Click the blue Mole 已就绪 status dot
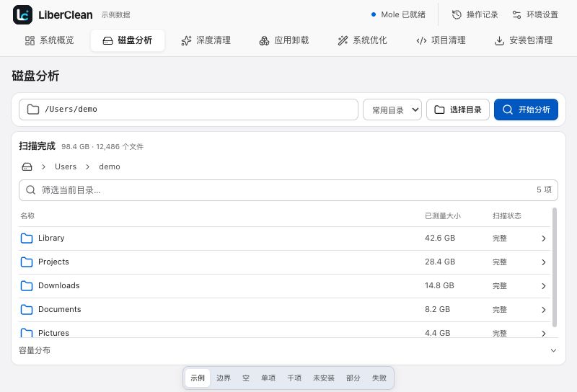Image resolution: width=577 pixels, height=392 pixels. click(x=374, y=14)
